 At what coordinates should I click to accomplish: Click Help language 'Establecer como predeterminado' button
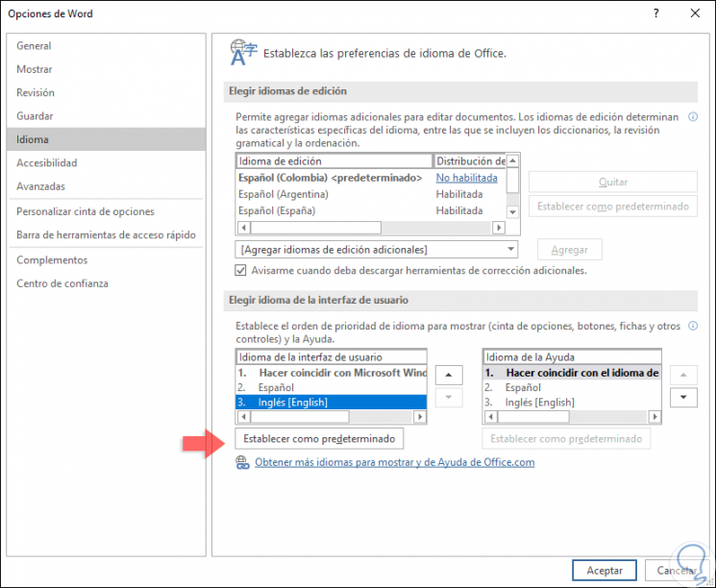566,439
